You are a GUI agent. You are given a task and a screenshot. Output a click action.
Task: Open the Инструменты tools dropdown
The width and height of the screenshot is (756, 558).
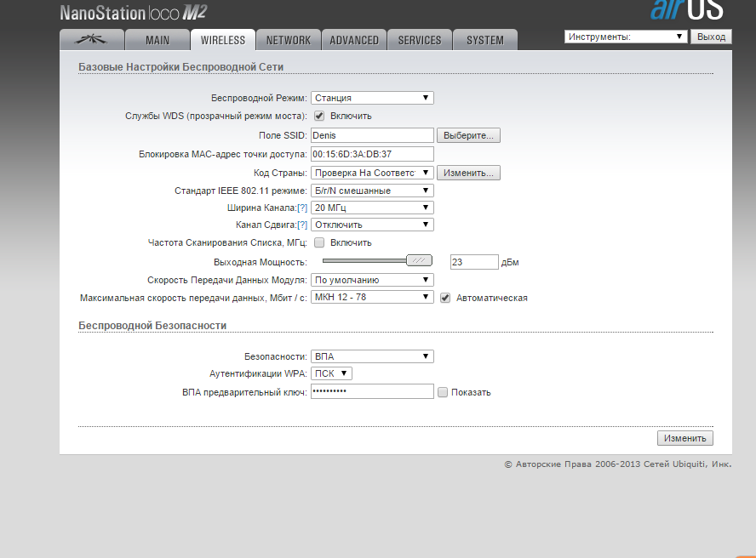(626, 37)
